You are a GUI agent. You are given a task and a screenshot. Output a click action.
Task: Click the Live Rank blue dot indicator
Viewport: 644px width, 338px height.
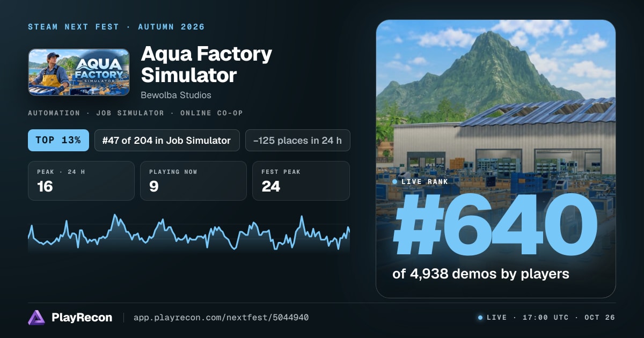pyautogui.click(x=395, y=182)
